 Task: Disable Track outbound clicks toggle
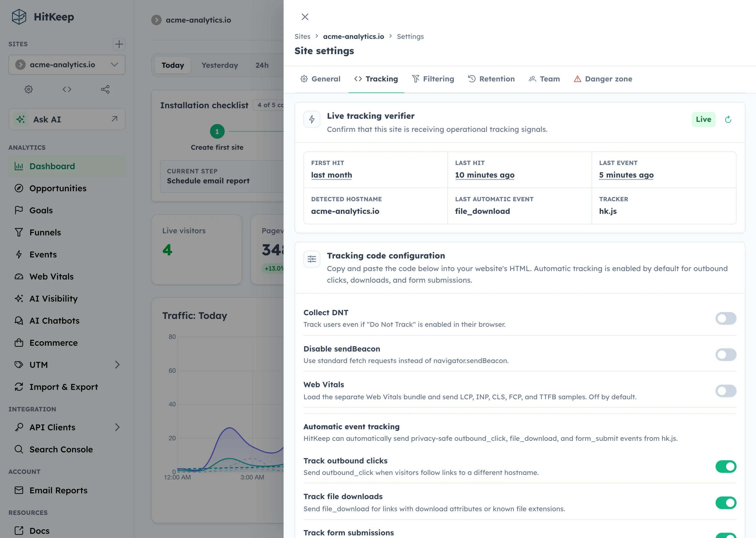[726, 467]
